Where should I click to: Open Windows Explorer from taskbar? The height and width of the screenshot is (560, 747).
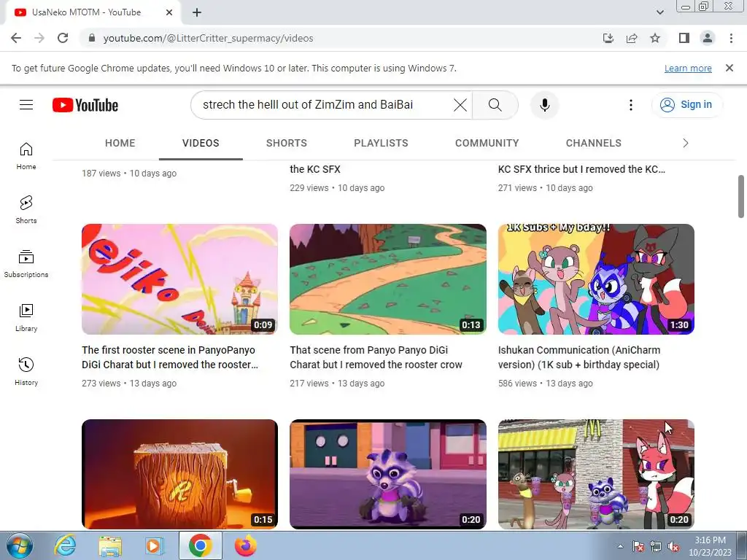(110, 545)
